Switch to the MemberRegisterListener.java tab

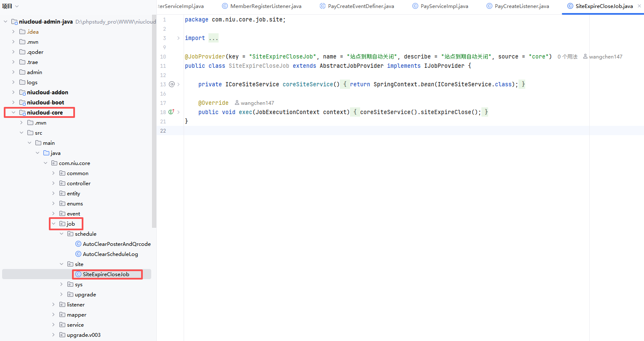(x=265, y=6)
